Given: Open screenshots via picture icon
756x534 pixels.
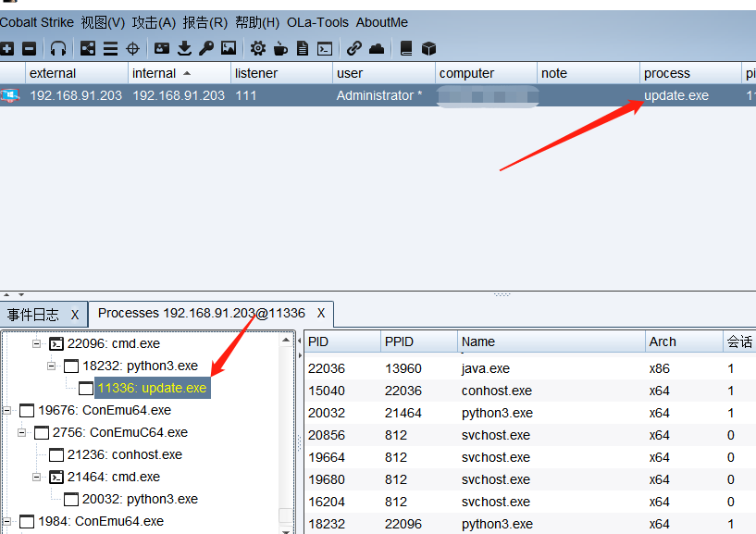Looking at the screenshot, I should [229, 48].
